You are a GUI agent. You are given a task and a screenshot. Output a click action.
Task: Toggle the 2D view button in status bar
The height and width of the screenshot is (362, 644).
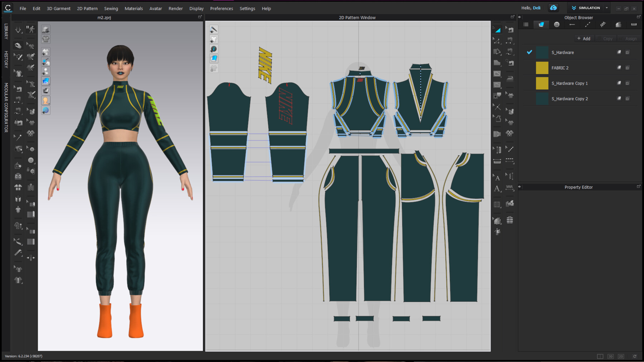coord(621,356)
